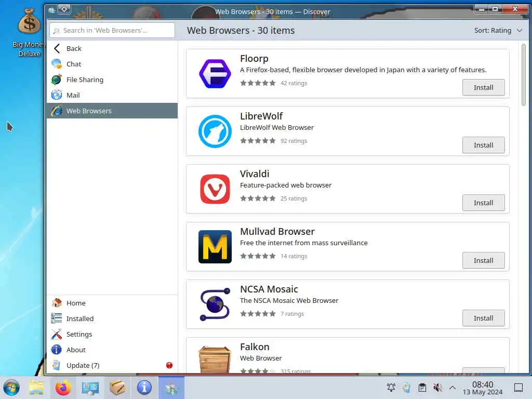This screenshot has width=532, height=399.
Task: Click the '92 ratings' text
Action: pyautogui.click(x=294, y=141)
